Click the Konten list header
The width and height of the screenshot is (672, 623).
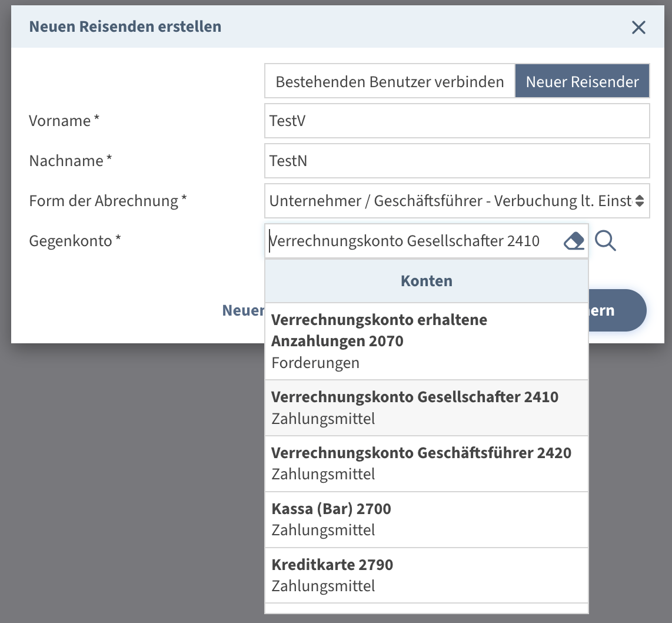426,281
